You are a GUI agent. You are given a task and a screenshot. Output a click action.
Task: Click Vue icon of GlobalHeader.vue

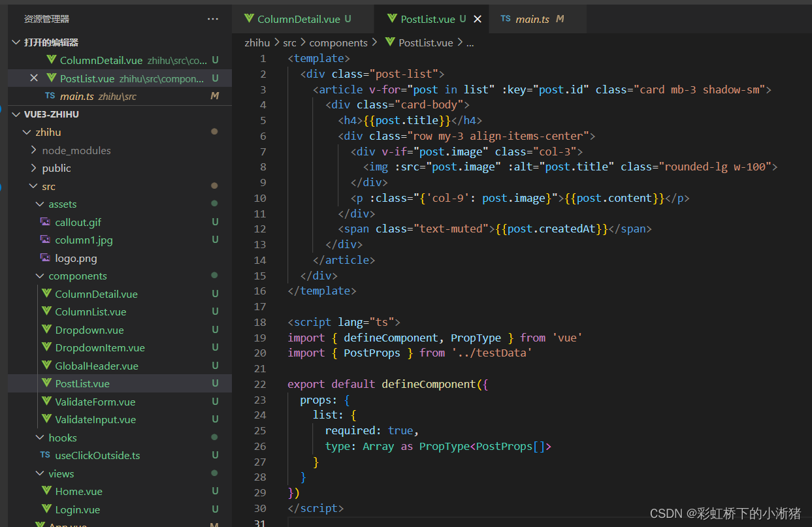tap(46, 366)
